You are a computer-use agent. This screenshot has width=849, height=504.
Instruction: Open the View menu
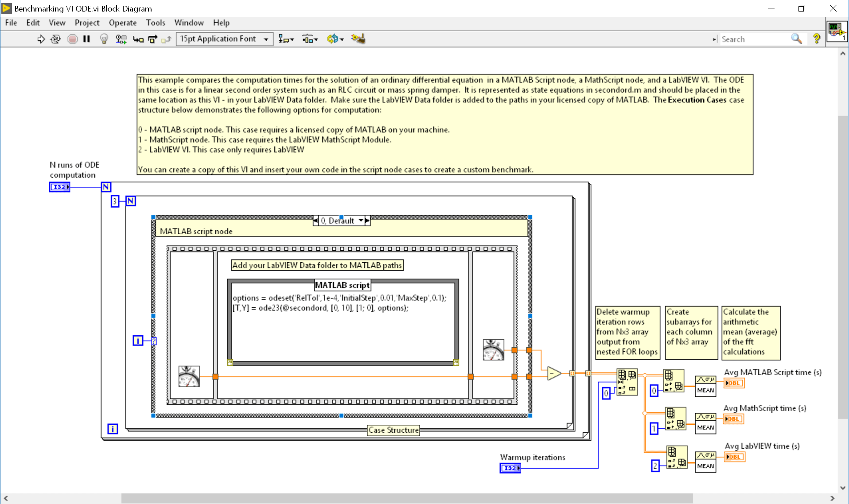(x=57, y=23)
